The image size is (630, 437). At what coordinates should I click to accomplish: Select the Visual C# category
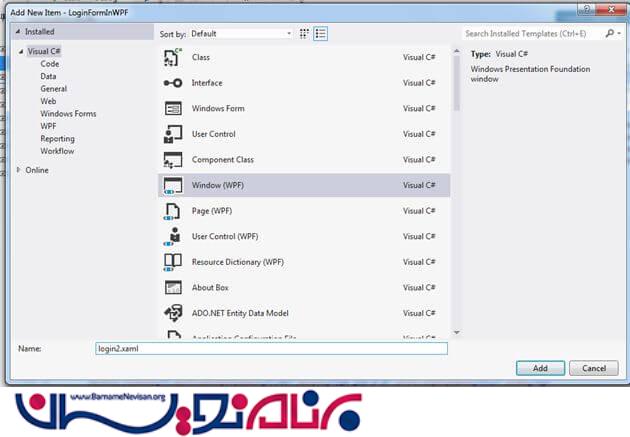[x=44, y=51]
